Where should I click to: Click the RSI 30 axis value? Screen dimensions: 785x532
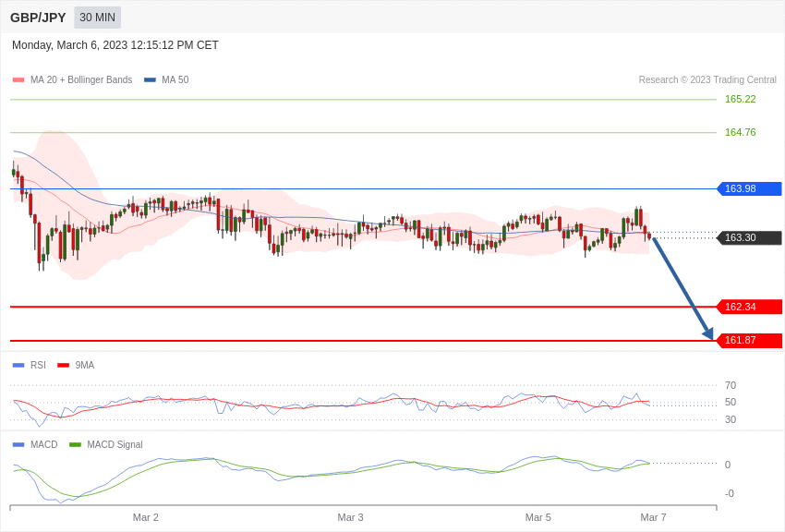[731, 419]
